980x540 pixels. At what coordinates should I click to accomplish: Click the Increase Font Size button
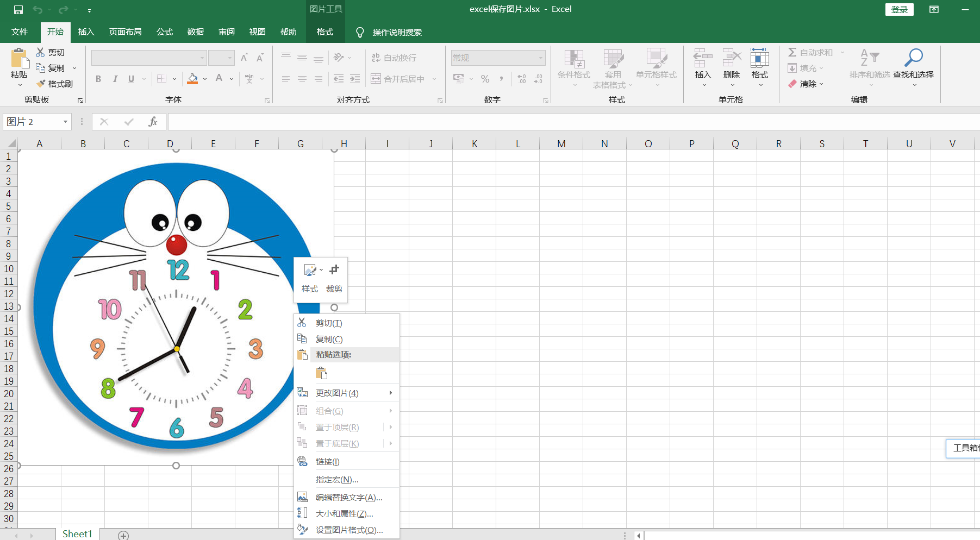(245, 58)
